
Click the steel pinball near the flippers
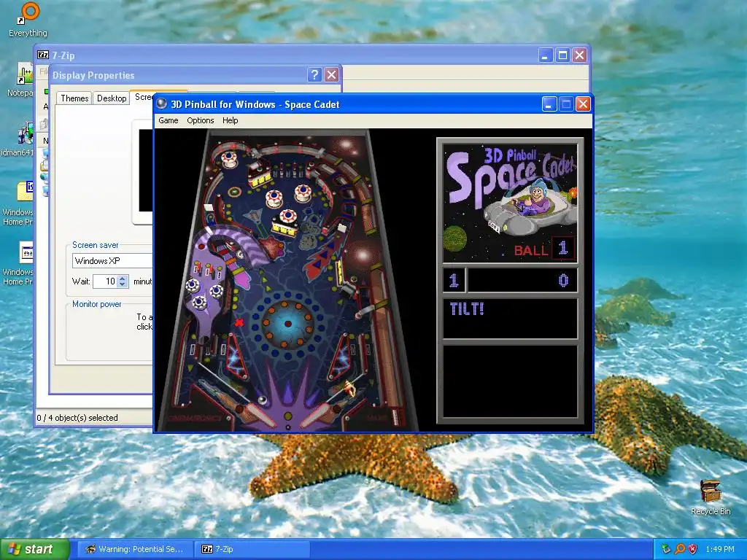tap(262, 399)
